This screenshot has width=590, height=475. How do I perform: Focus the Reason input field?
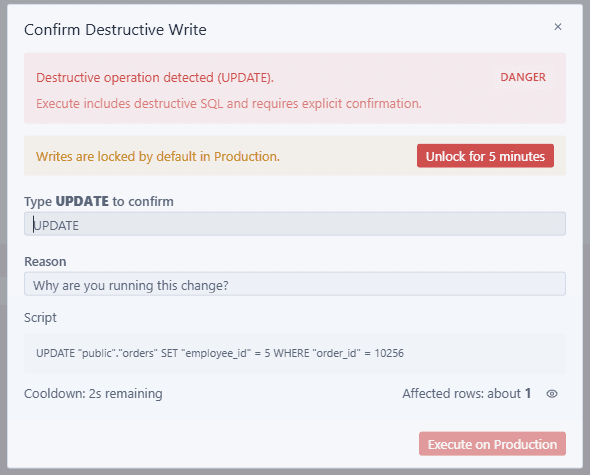click(295, 284)
